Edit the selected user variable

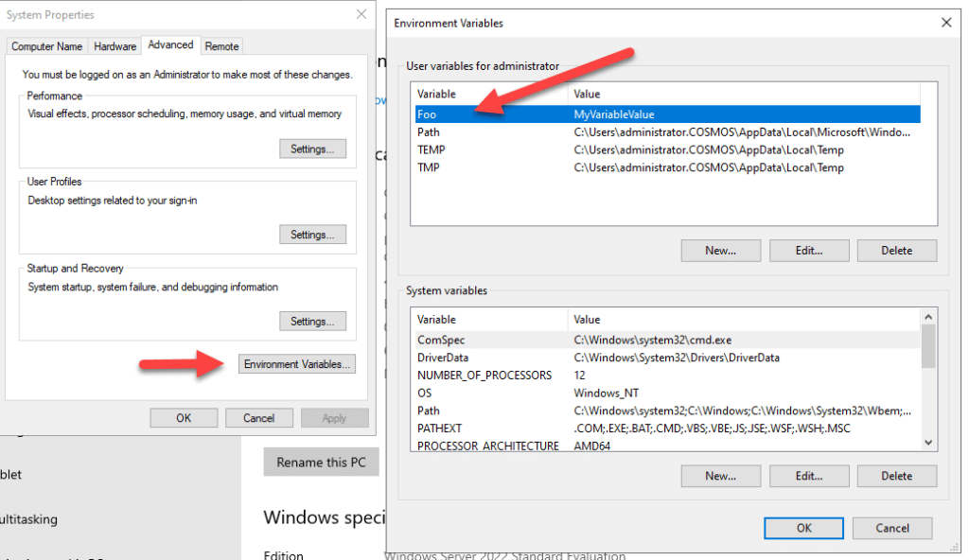[x=809, y=250]
